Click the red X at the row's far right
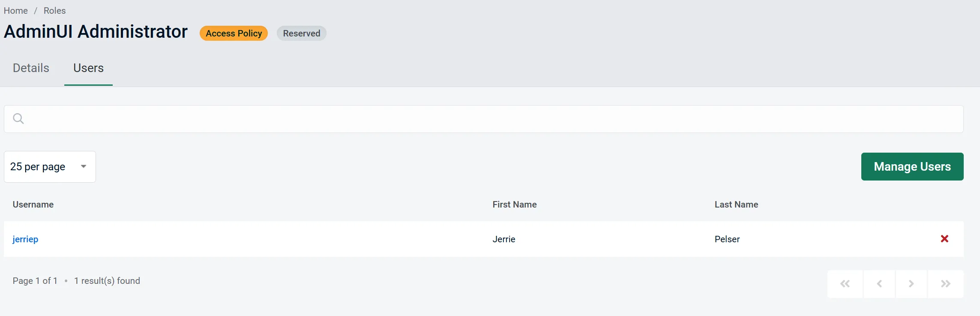Image resolution: width=980 pixels, height=316 pixels. pyautogui.click(x=944, y=239)
